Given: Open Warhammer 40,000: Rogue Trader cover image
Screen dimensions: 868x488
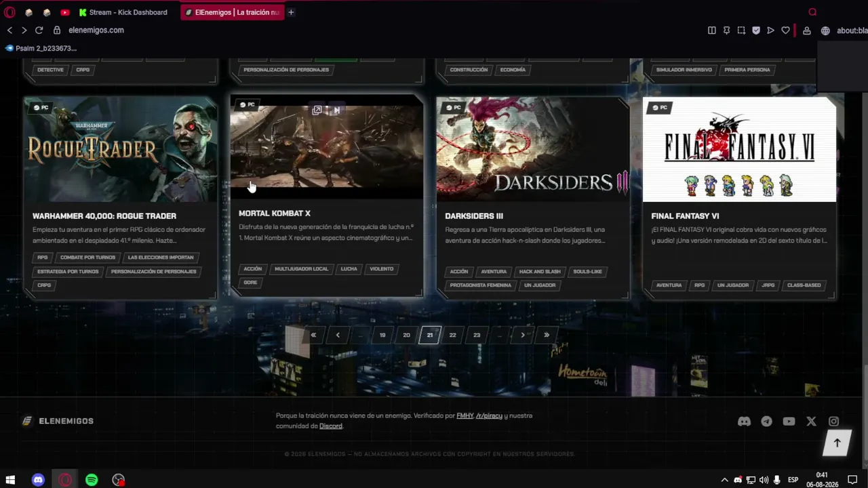Looking at the screenshot, I should point(121,150).
